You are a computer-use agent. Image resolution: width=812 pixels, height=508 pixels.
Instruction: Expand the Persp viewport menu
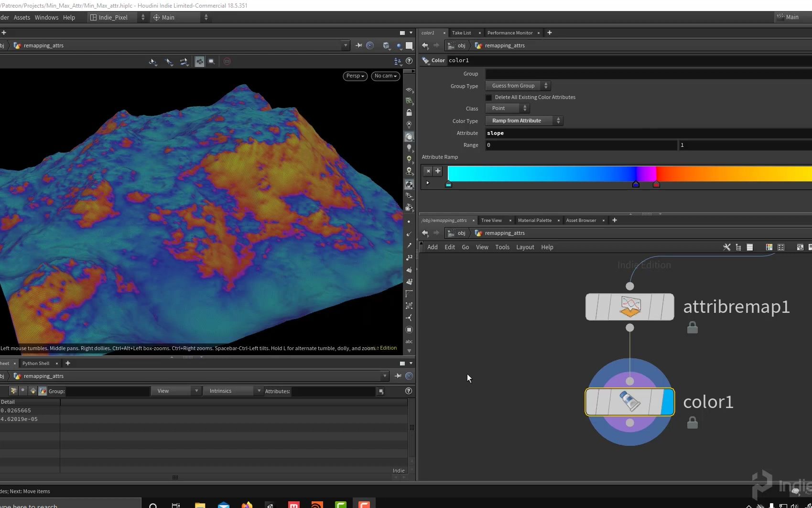point(355,76)
